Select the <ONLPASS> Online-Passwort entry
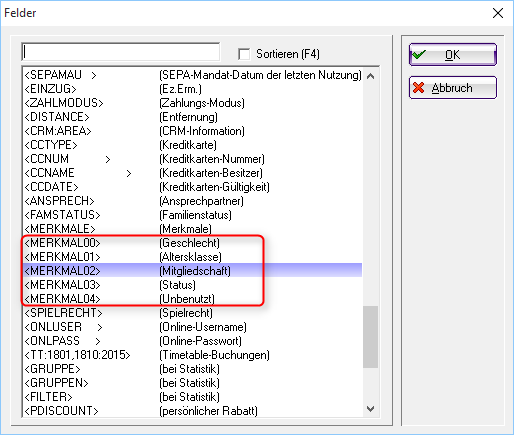This screenshot has width=514, height=435. click(x=193, y=341)
